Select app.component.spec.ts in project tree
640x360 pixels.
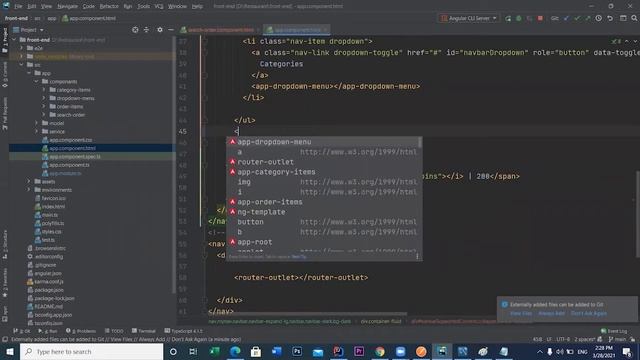[x=74, y=156]
